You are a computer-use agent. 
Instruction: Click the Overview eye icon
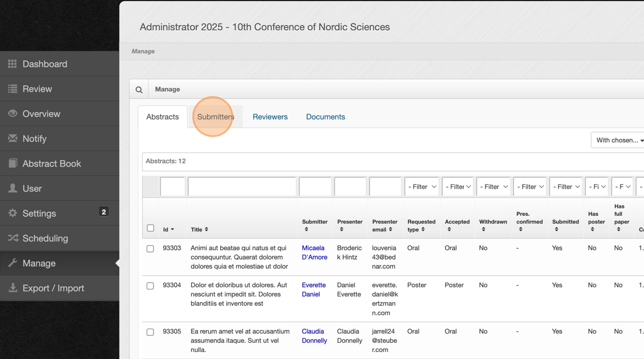pos(13,114)
